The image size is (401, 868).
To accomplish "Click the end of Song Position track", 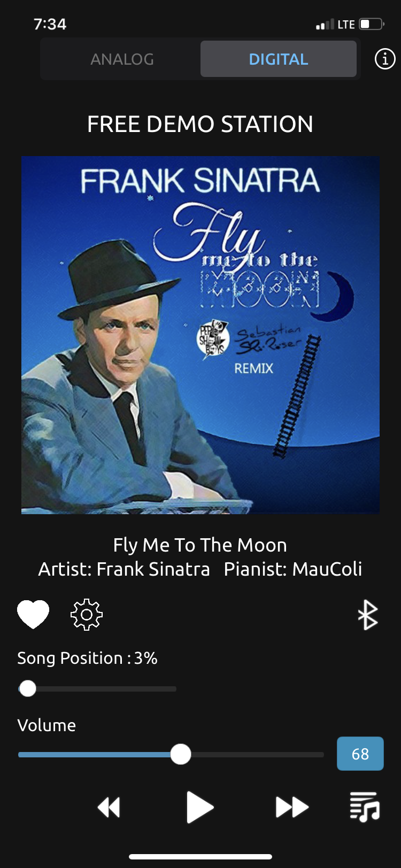I will (173, 689).
